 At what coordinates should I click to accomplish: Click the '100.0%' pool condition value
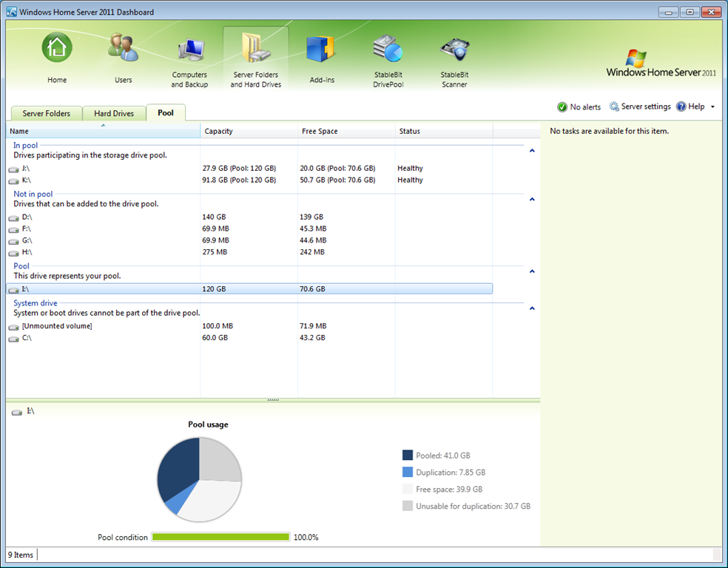306,538
